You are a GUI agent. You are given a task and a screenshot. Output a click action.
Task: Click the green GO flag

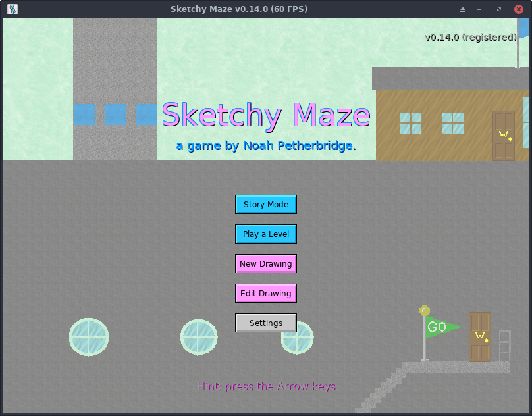440,326
